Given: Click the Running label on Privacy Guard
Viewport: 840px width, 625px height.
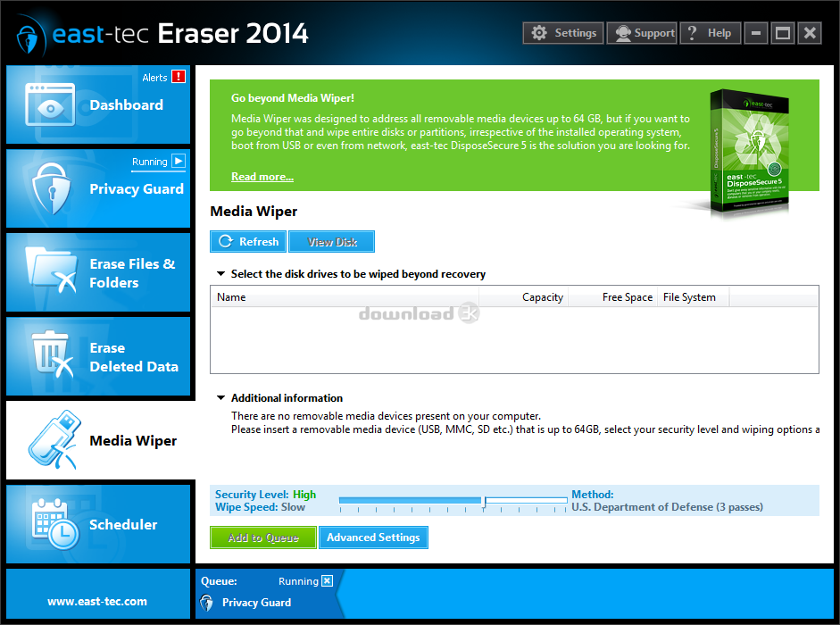Looking at the screenshot, I should 149,162.
